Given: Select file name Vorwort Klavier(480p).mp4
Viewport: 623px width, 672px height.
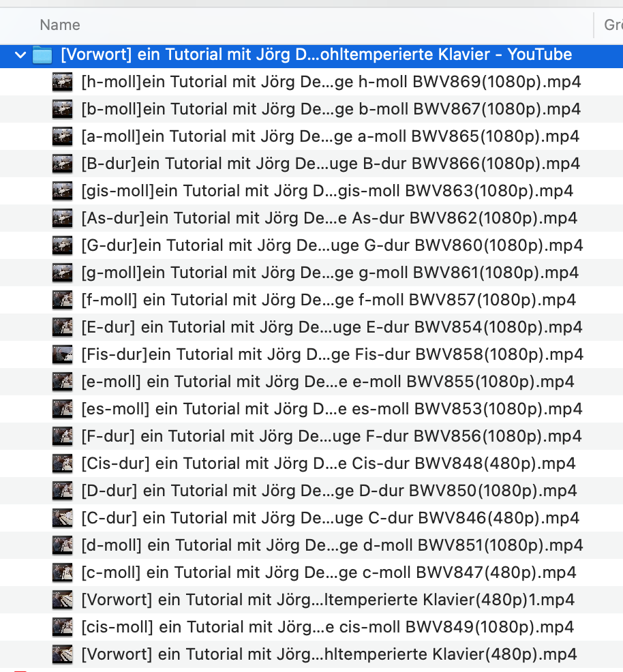Looking at the screenshot, I should 329,654.
